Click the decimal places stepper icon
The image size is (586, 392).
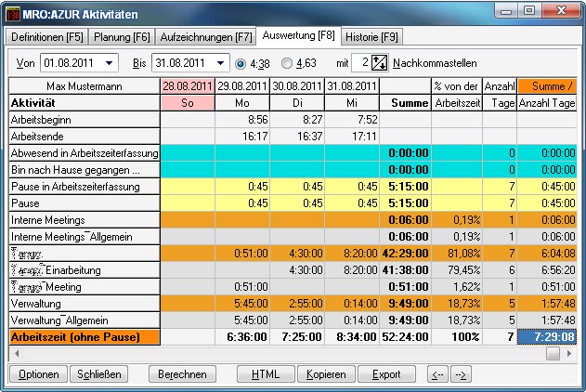click(x=379, y=63)
